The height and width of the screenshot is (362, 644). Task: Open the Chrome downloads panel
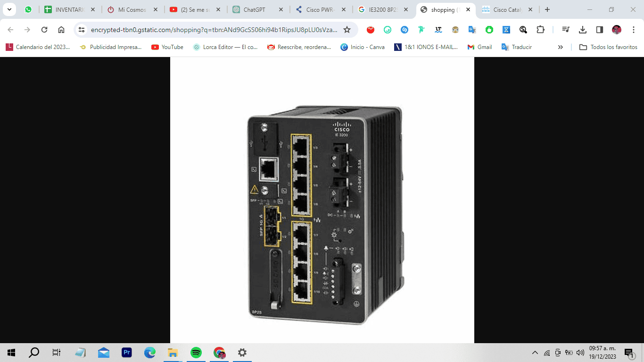pyautogui.click(x=583, y=30)
